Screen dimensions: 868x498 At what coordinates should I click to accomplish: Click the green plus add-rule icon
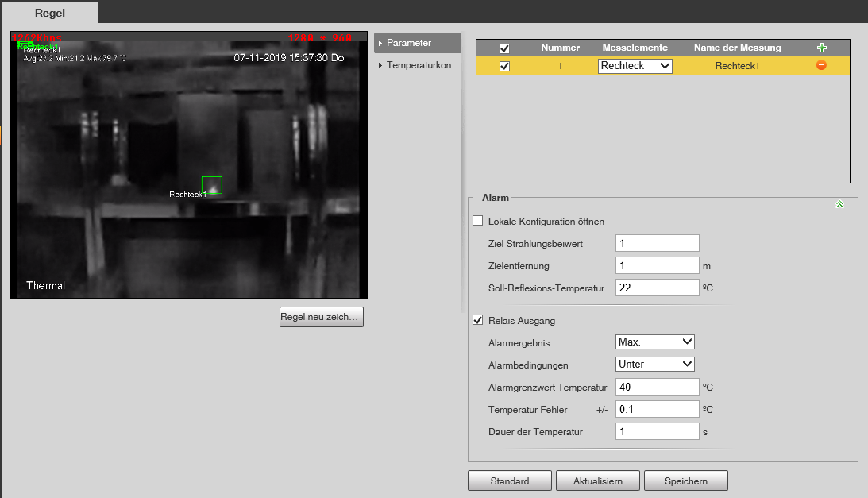coord(822,48)
